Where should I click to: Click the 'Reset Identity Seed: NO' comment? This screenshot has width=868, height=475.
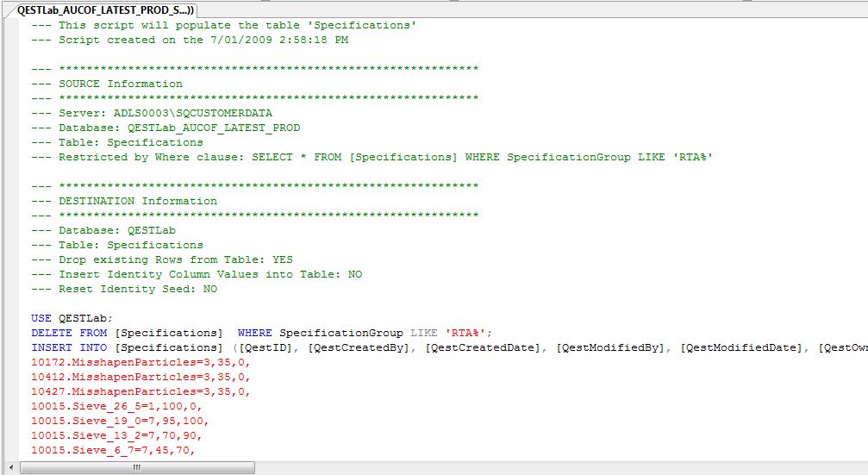tap(137, 289)
